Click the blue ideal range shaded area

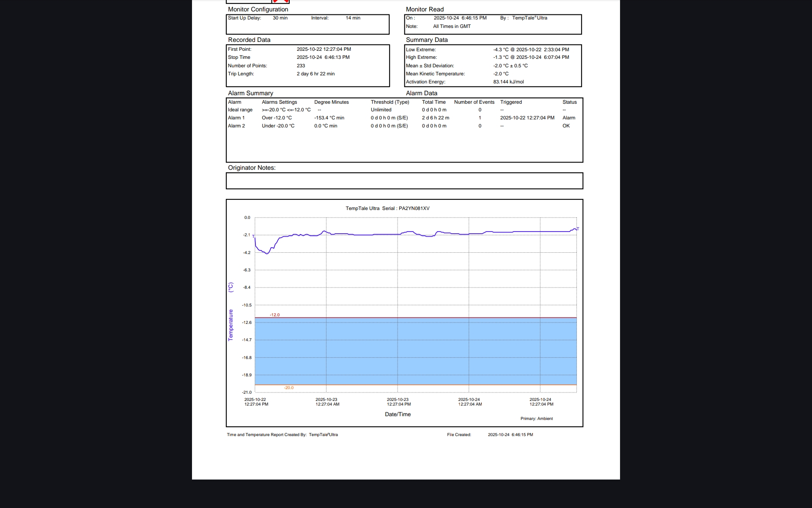(415, 351)
